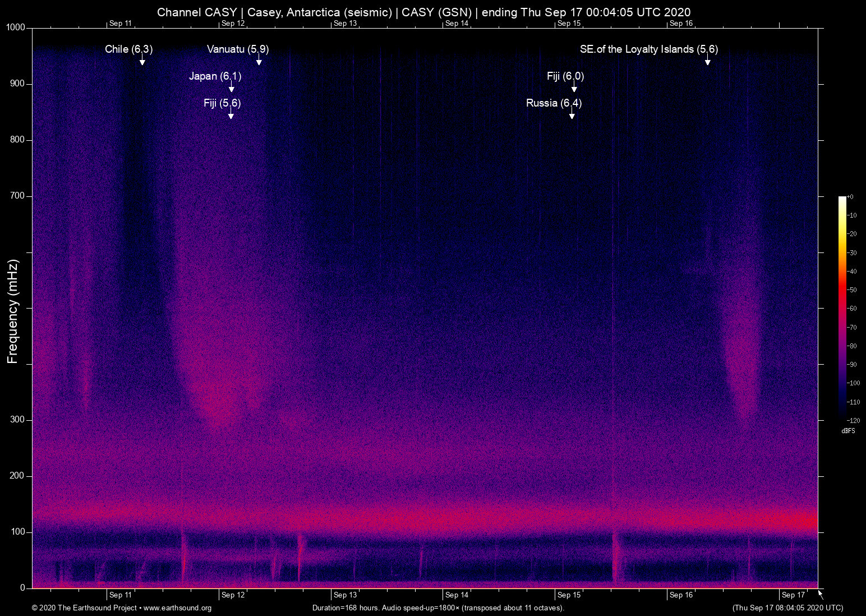Click the Duration=168 hours footer text

coord(437,608)
